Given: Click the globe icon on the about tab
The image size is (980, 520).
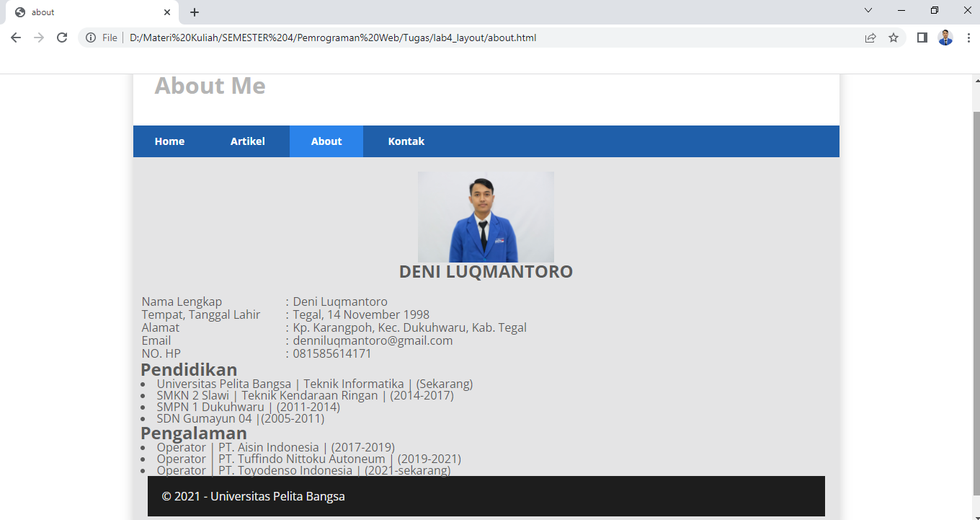Looking at the screenshot, I should tap(17, 12).
